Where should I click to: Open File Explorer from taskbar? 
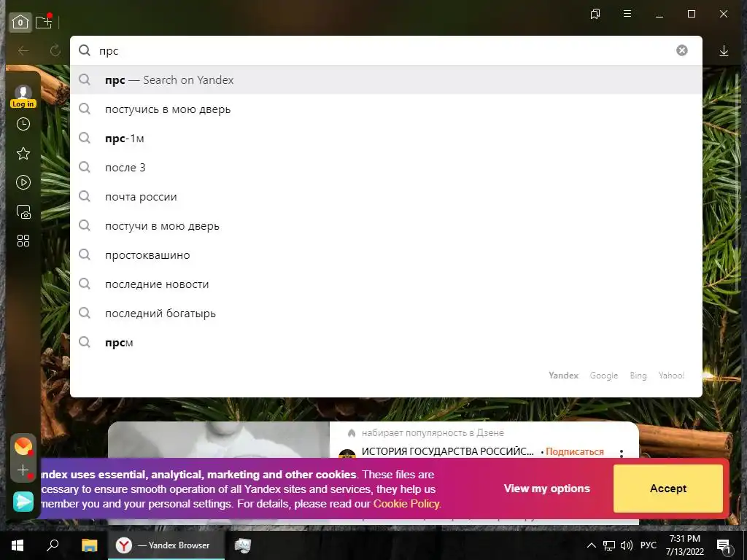(89, 545)
